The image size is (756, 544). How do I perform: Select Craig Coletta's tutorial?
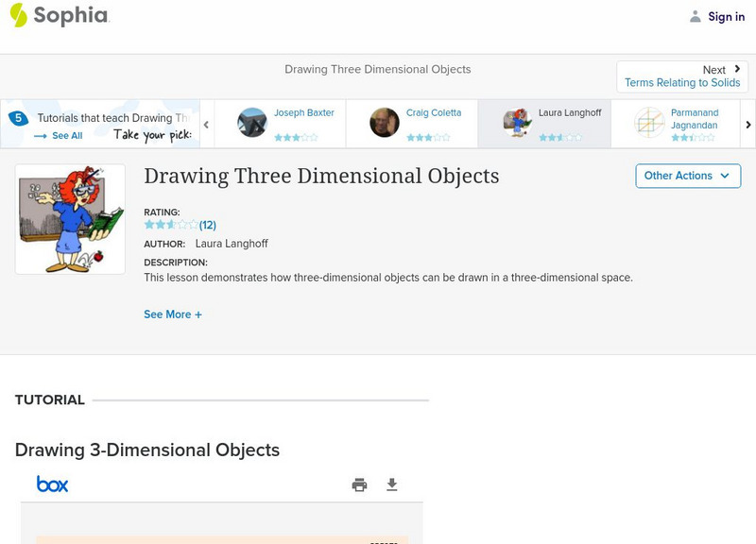click(x=412, y=124)
